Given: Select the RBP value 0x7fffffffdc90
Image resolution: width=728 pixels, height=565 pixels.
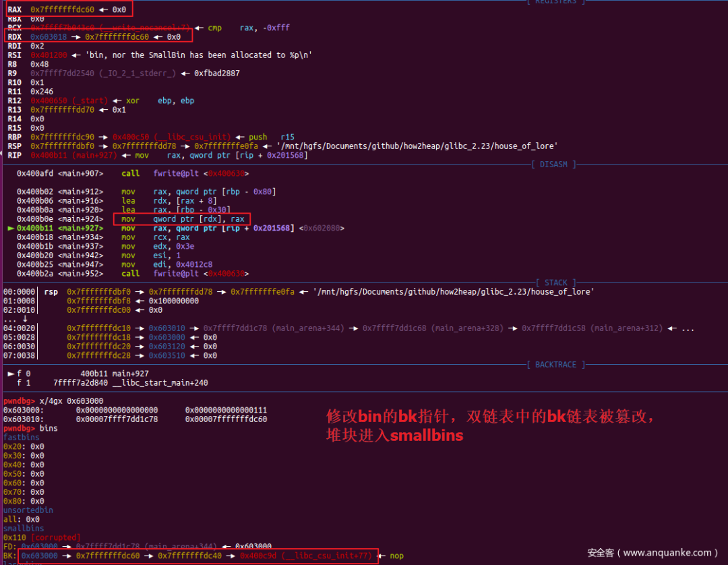Looking at the screenshot, I should (62, 137).
